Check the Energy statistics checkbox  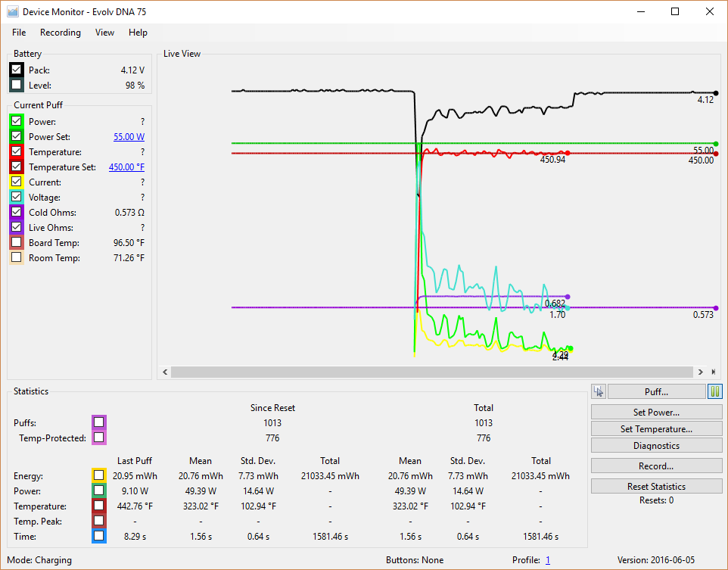pos(99,475)
